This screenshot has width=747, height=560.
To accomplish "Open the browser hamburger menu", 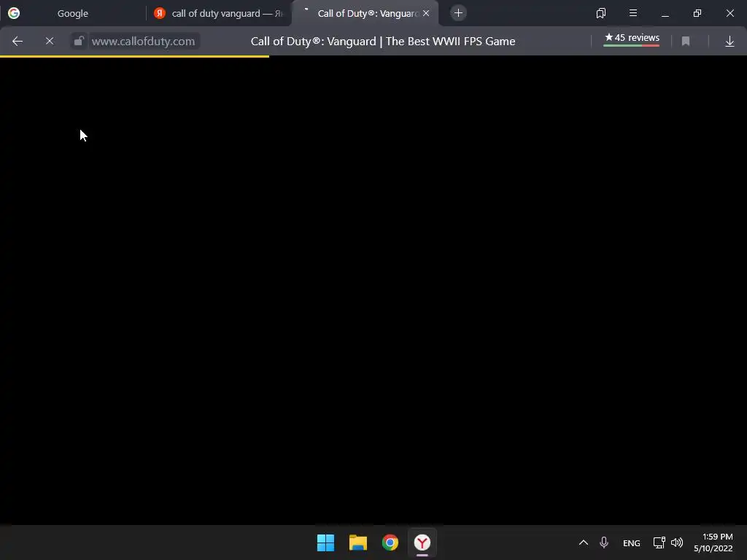I will click(x=633, y=13).
